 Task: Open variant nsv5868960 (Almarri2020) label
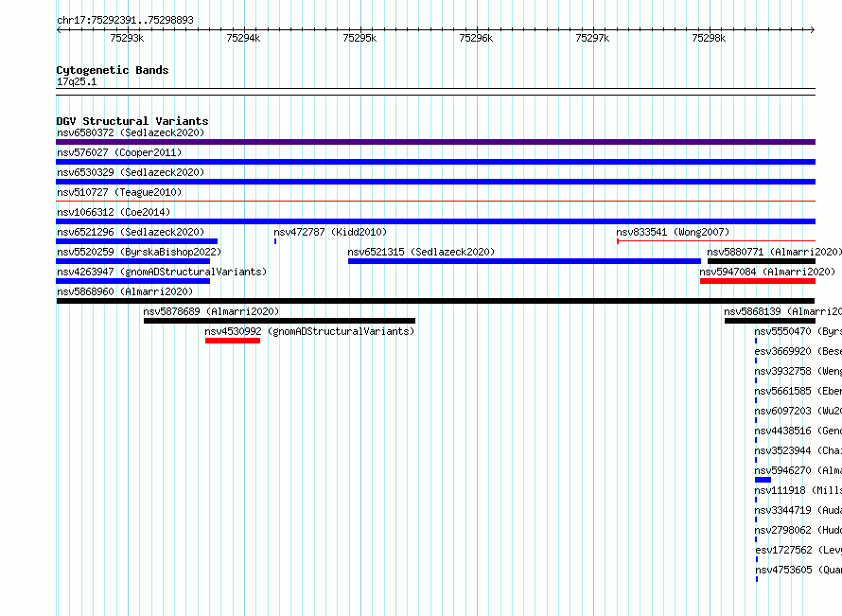[x=125, y=291]
